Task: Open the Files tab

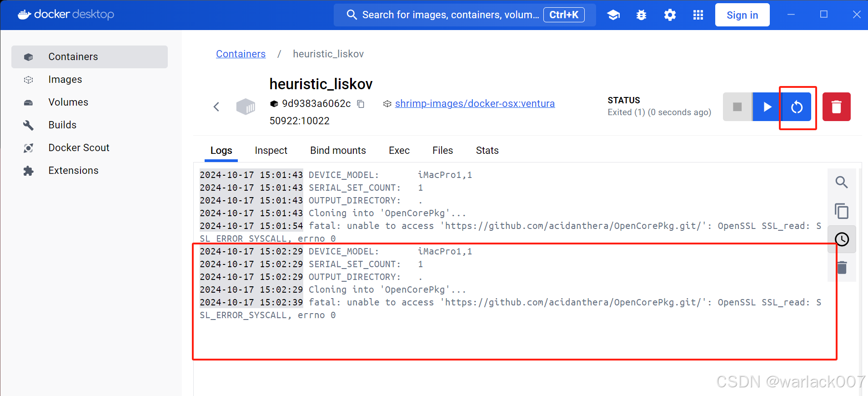Action: tap(442, 151)
